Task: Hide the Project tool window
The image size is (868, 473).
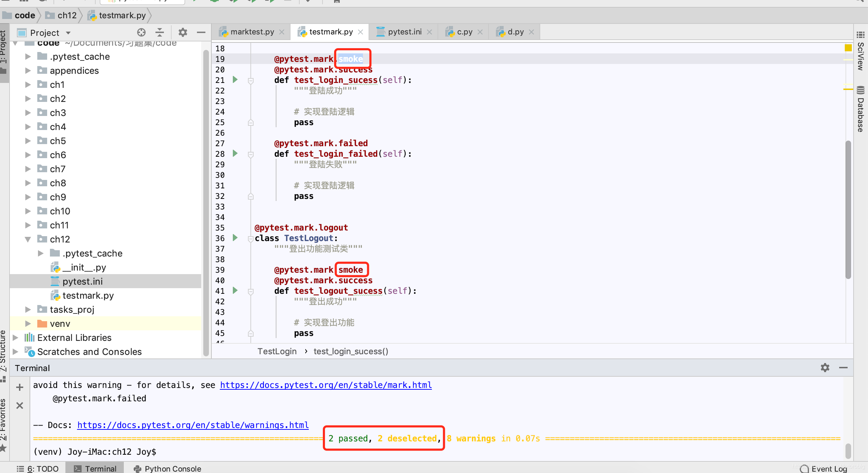Action: click(x=201, y=32)
